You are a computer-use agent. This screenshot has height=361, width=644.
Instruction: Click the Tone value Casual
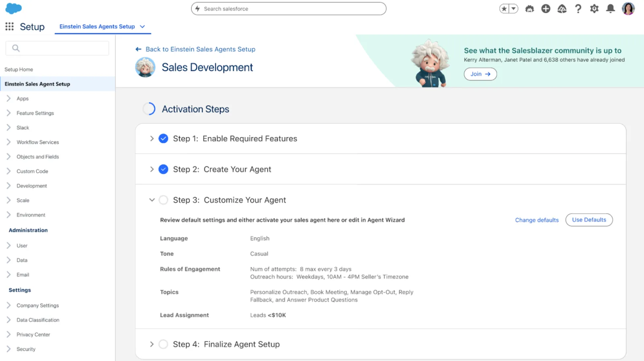click(x=259, y=254)
